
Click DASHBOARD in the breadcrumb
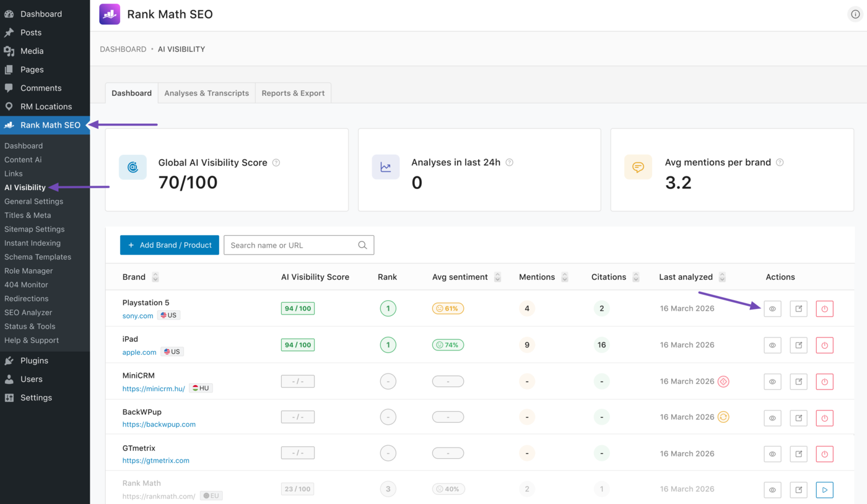click(x=123, y=49)
